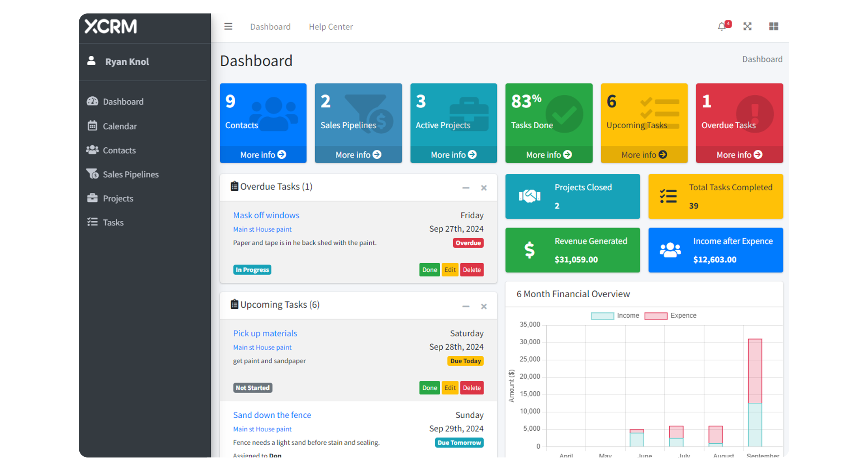Viewport: 868px width, 471px height.
Task: Collapse the Upcoming Tasks panel
Action: click(x=466, y=306)
